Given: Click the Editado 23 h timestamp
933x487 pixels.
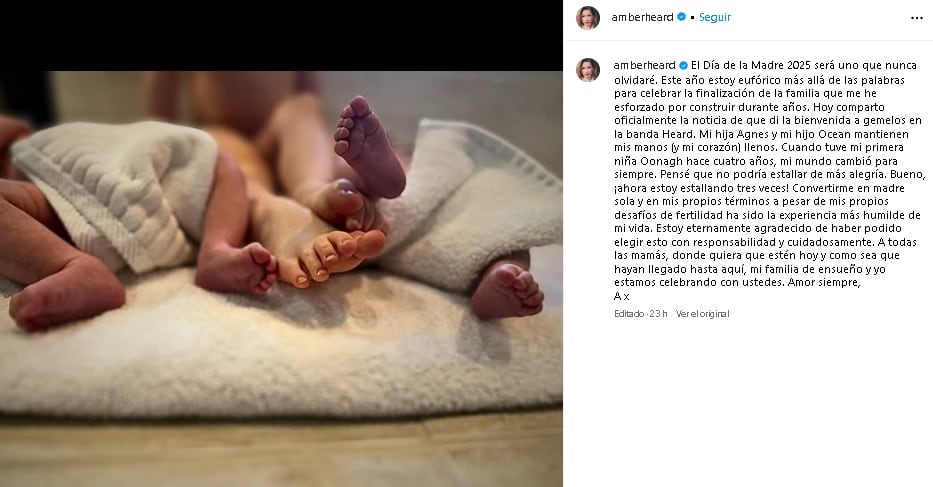Looking at the screenshot, I should coord(641,314).
